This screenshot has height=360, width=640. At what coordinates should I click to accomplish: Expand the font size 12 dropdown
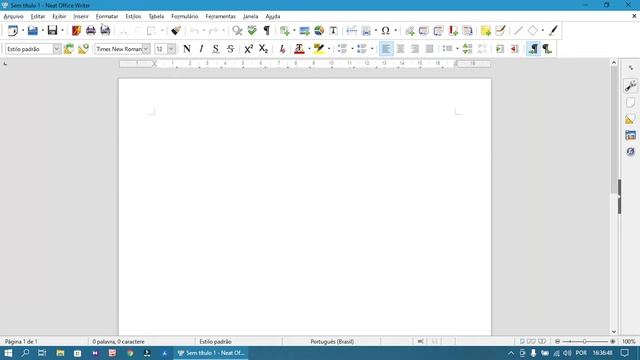click(171, 49)
